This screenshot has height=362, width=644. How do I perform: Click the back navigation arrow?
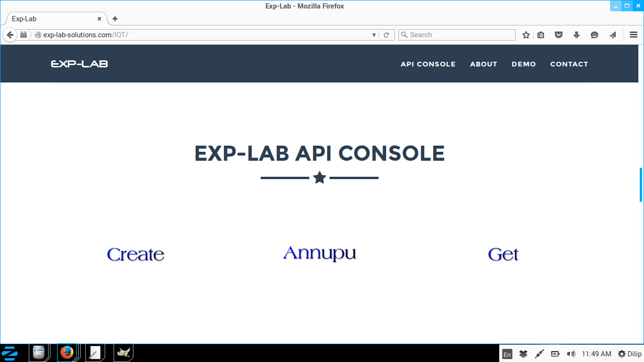9,34
